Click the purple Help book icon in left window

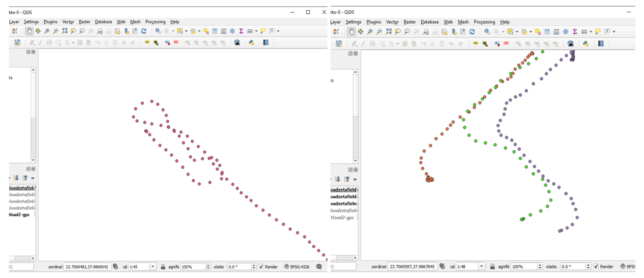pos(266,43)
